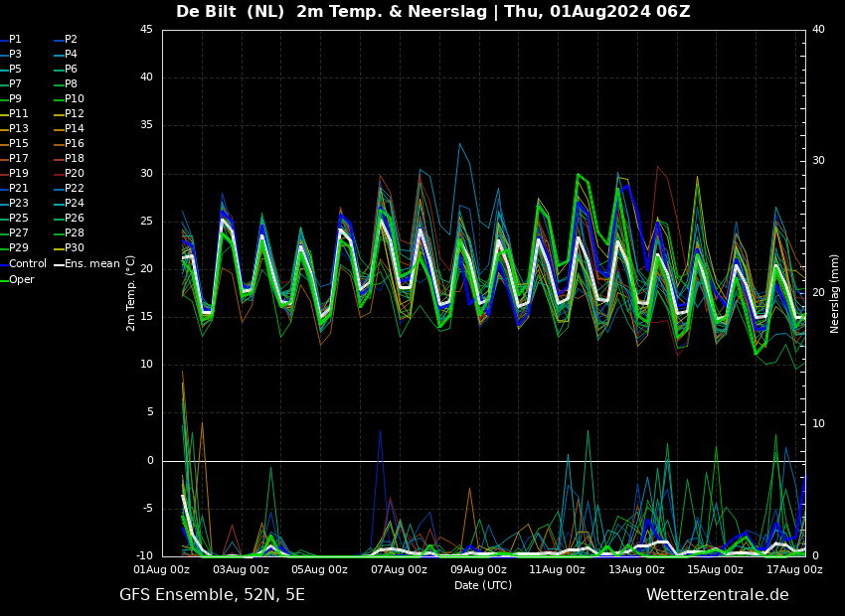
Task: Click the white line swatch beside Ens. mean
Action: click(59, 264)
